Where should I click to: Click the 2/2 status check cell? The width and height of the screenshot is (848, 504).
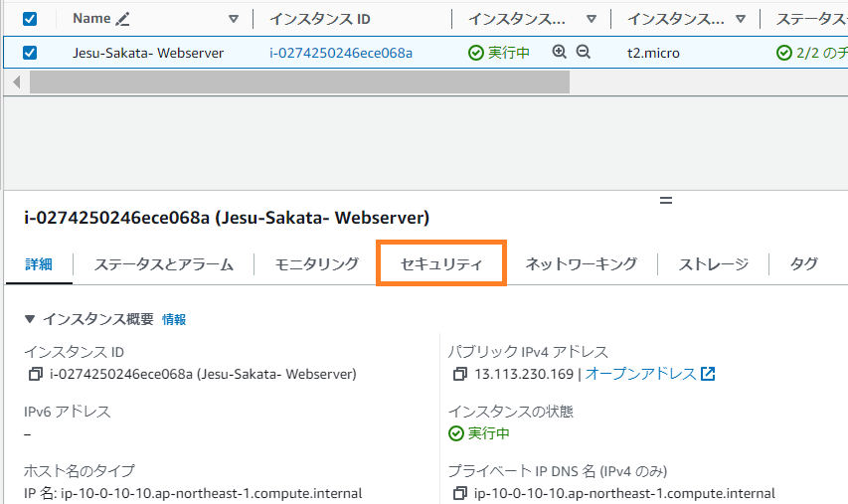(x=811, y=53)
